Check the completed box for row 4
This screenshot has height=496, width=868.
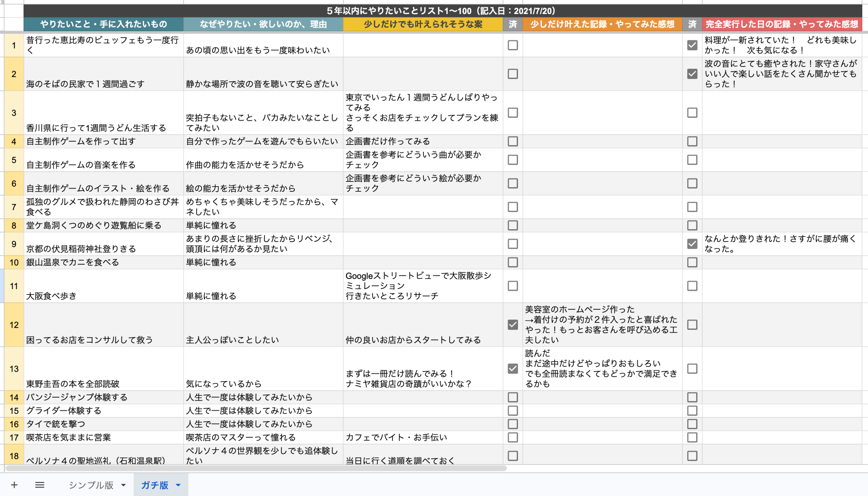(692, 141)
